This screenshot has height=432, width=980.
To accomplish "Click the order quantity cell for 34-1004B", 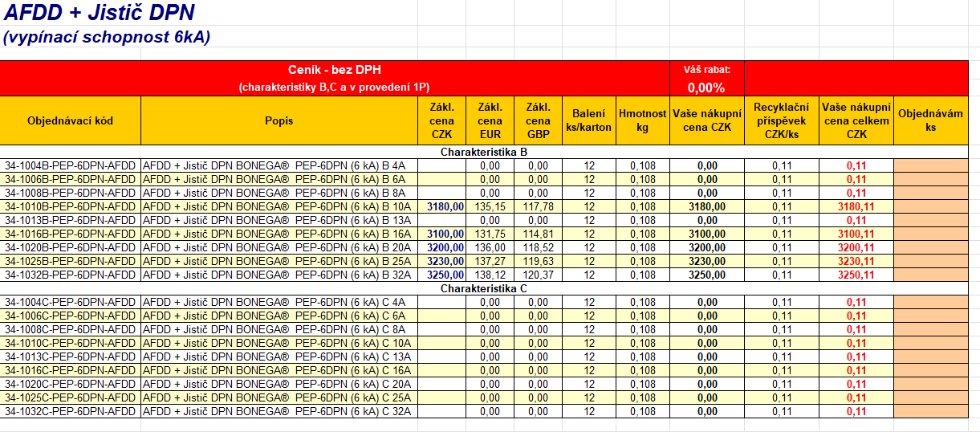I will [931, 165].
